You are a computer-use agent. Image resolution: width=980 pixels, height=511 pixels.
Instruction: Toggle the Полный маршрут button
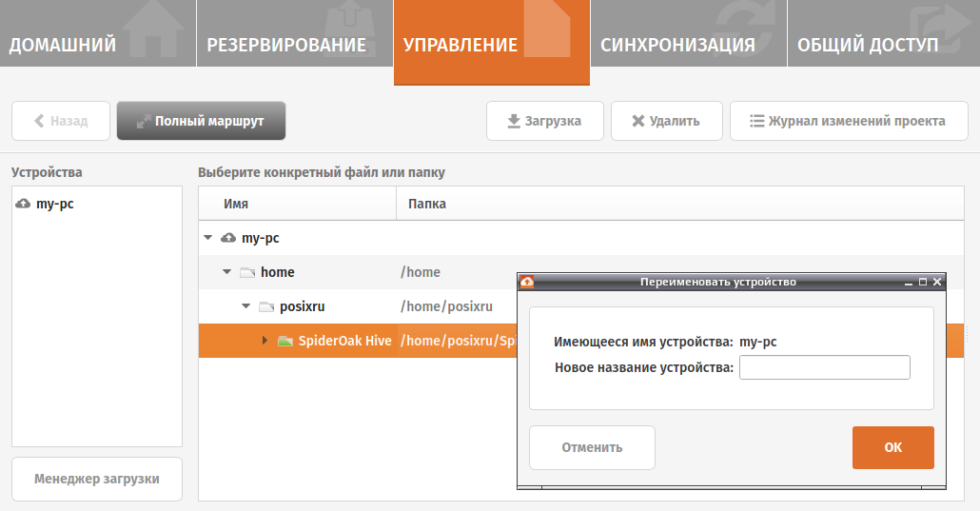click(x=202, y=121)
